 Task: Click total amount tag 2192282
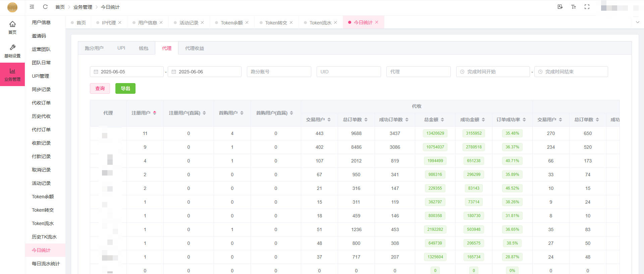point(435,229)
